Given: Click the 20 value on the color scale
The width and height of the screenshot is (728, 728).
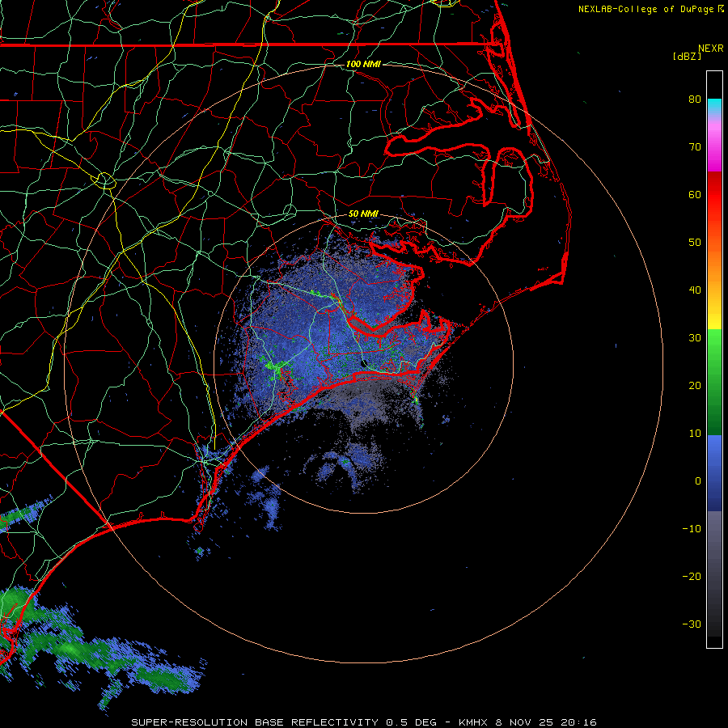Looking at the screenshot, I should (x=695, y=386).
